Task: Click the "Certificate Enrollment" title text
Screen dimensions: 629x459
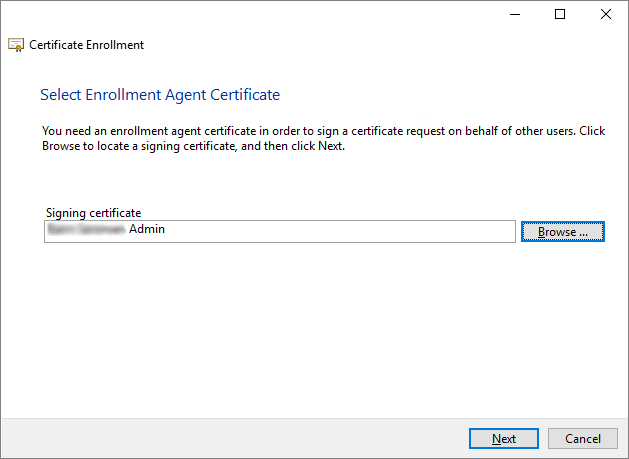Action: tap(86, 45)
